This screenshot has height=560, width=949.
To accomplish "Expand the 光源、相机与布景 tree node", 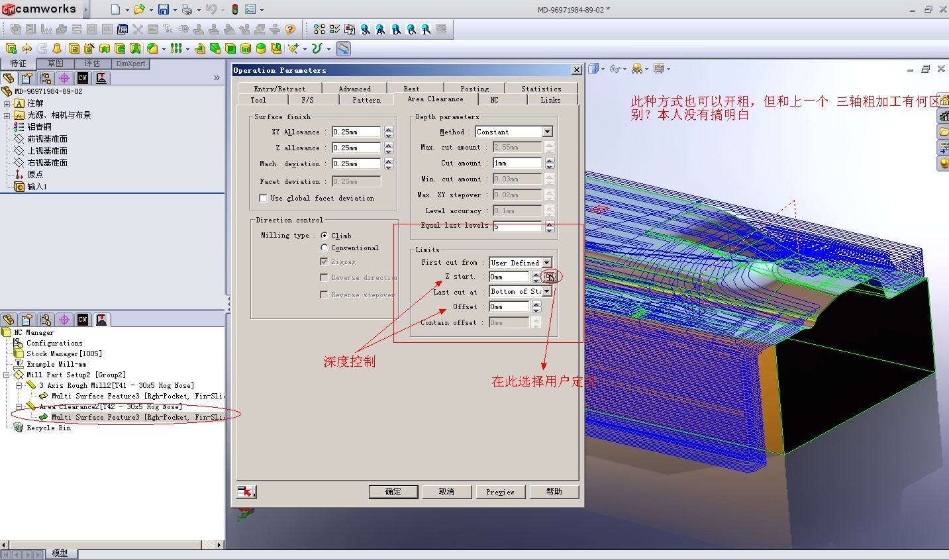I will 7,115.
